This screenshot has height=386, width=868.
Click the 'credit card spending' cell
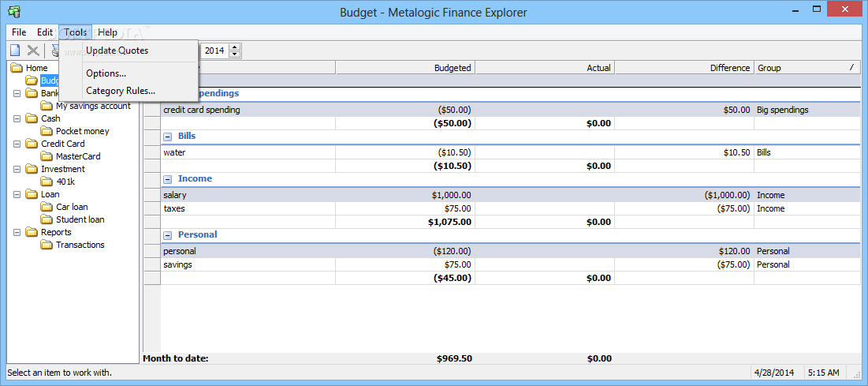pyautogui.click(x=248, y=110)
